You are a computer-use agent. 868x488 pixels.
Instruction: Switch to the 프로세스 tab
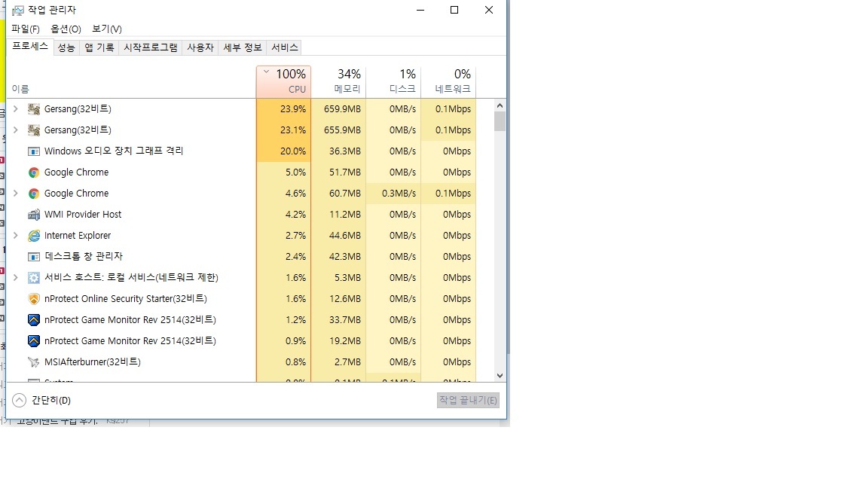tap(30, 47)
